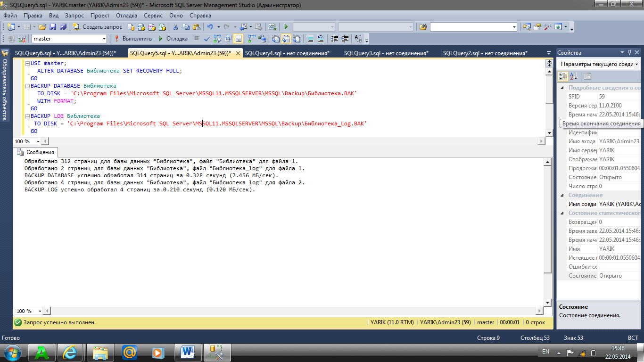Screen dimensions: 644x362
Task: Click the Undo arrow icon
Action: (210, 27)
